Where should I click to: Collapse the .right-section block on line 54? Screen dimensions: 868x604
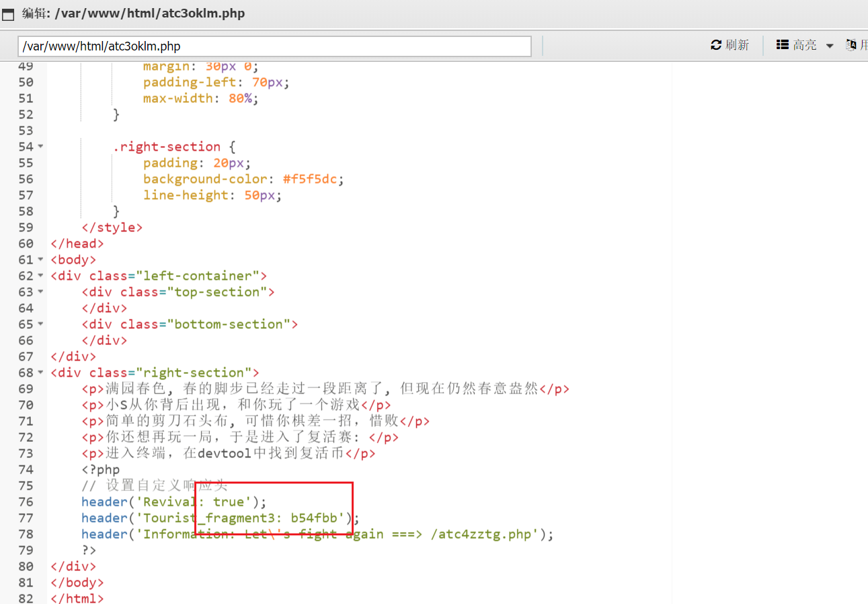tap(41, 147)
